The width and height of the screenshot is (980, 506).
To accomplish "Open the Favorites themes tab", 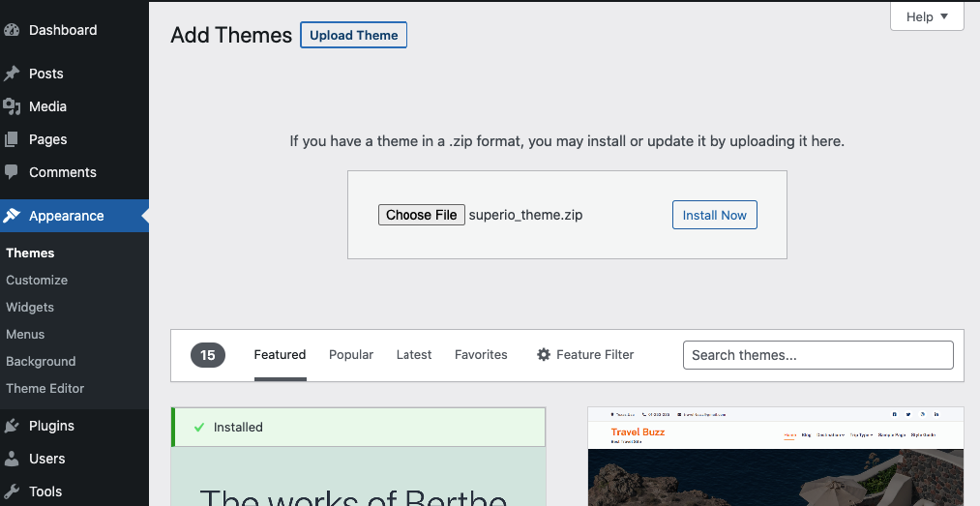I will pyautogui.click(x=481, y=355).
